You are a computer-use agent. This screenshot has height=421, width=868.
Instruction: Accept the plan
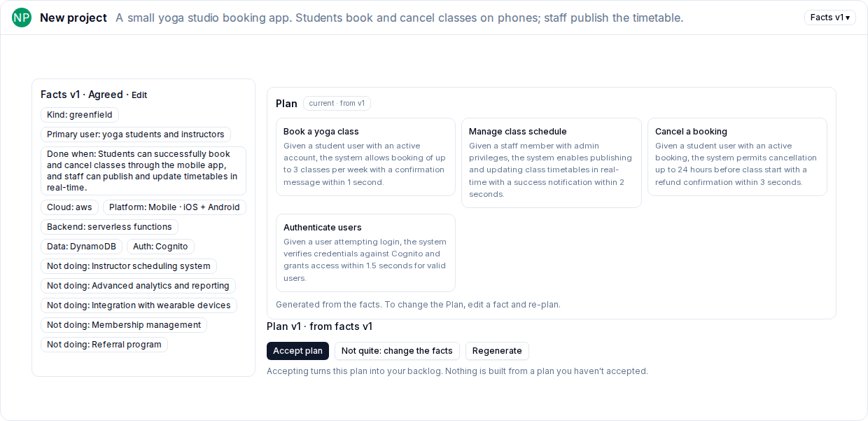[297, 351]
